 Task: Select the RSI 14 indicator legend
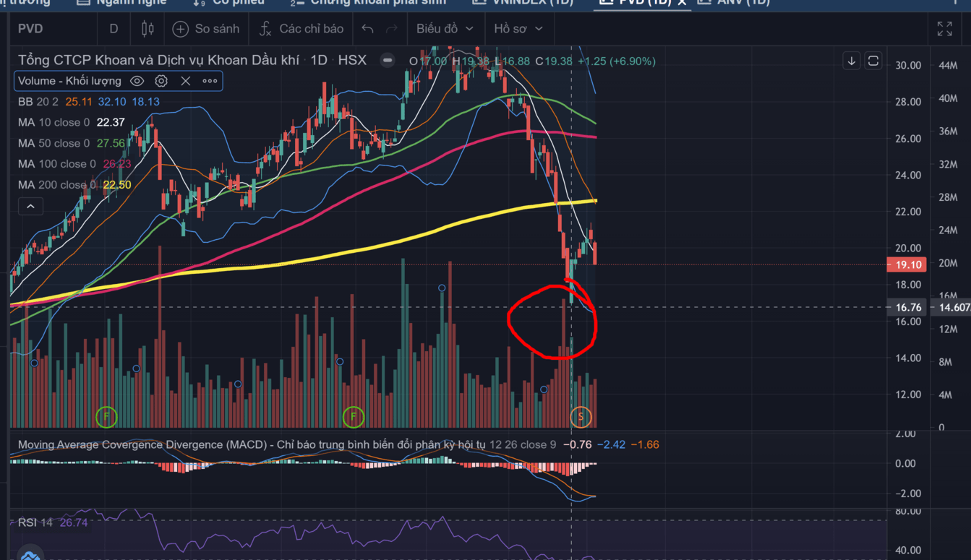(x=35, y=522)
